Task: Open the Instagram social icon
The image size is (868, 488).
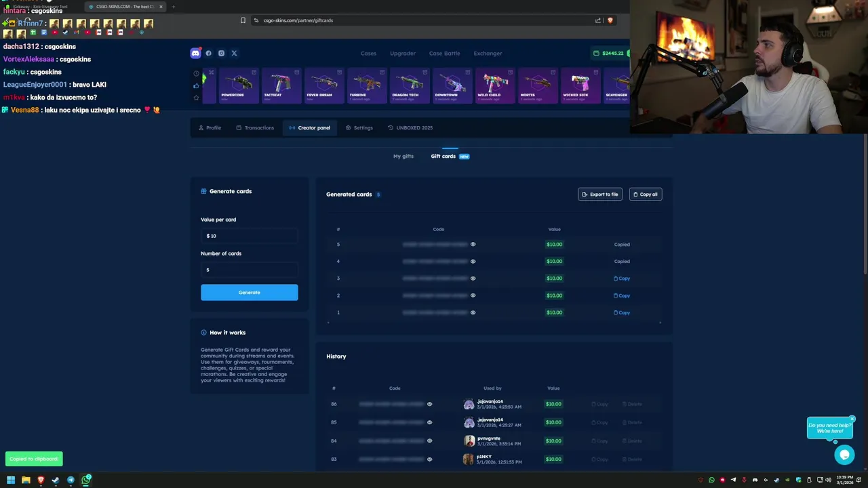Action: (221, 53)
